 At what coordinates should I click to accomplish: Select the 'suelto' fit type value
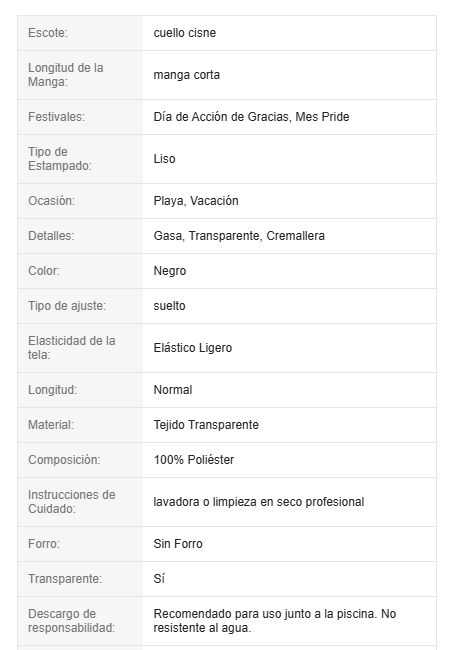click(x=169, y=306)
